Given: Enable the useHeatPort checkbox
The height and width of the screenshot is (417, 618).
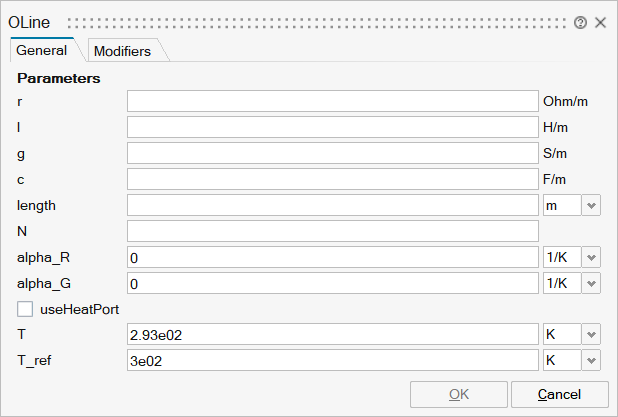Looking at the screenshot, I should (26, 309).
